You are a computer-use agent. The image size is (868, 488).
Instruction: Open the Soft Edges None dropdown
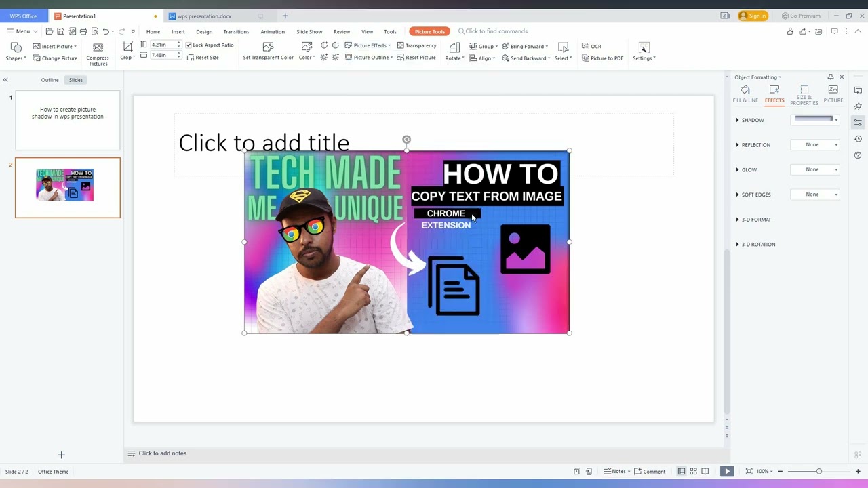[816, 195]
